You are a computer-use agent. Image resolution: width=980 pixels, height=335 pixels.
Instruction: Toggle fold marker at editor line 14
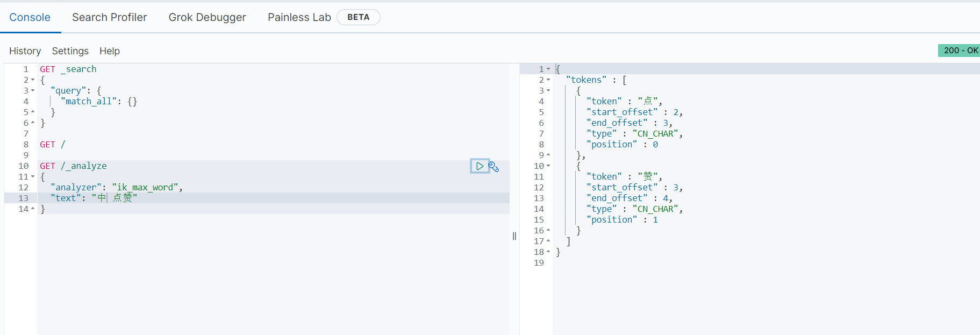click(x=33, y=209)
